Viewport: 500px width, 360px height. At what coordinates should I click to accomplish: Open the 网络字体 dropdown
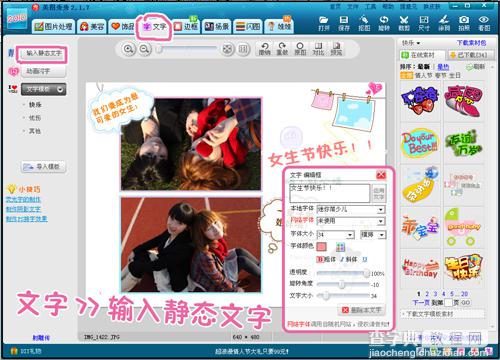(x=380, y=221)
